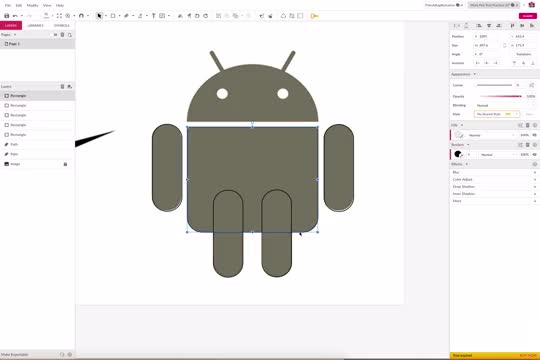Image resolution: width=540 pixels, height=360 pixels.
Task: Click the align horizontal centers icon
Action: 489,26
